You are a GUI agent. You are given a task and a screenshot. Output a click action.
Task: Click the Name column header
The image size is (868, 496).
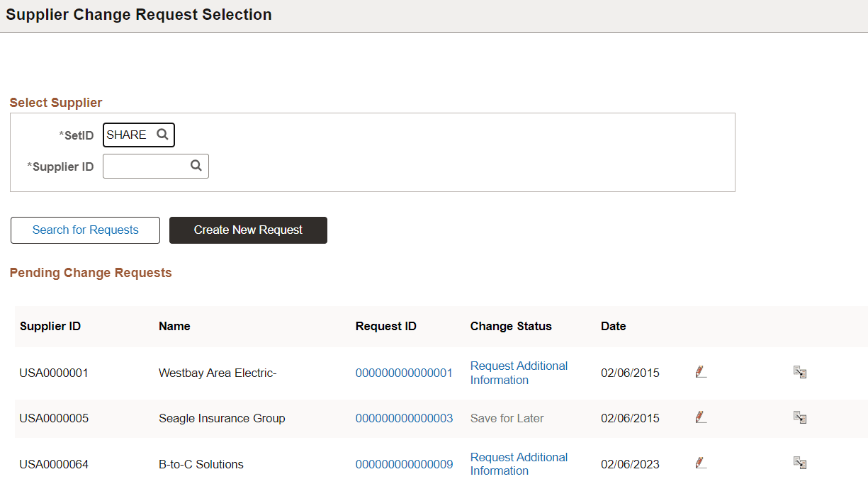coord(174,326)
